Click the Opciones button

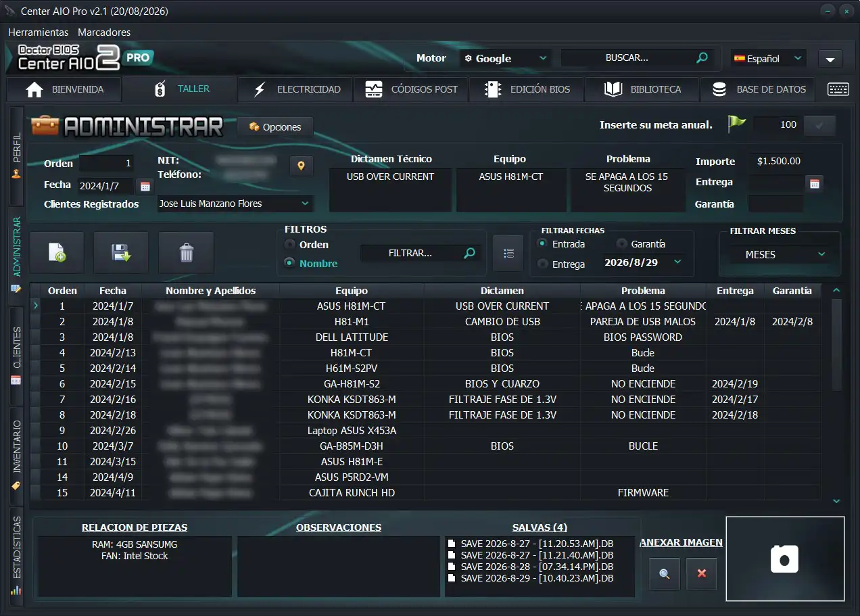(x=275, y=127)
